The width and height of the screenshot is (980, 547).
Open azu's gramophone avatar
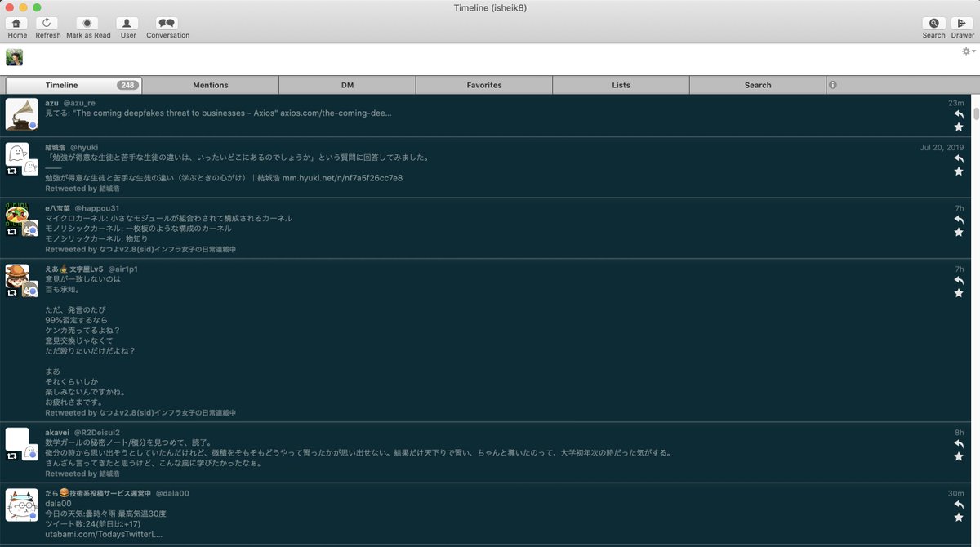click(x=22, y=114)
